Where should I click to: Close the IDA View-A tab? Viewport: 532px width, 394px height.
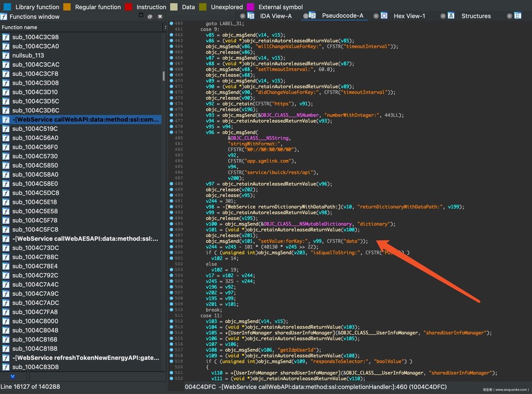pyautogui.click(x=243, y=16)
